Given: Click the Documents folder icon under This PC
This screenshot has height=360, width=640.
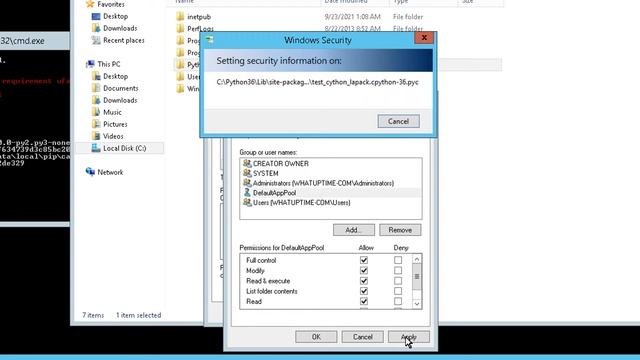Looking at the screenshot, I should [96, 88].
